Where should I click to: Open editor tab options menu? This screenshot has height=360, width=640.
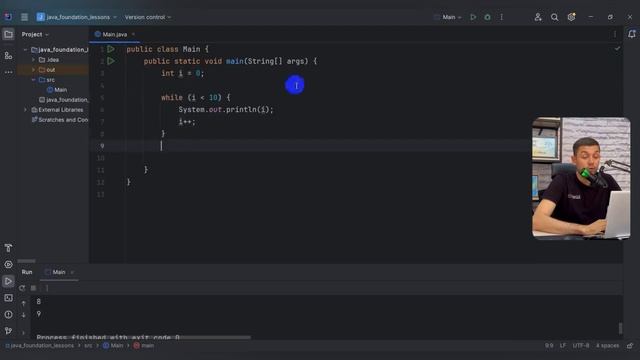point(615,34)
